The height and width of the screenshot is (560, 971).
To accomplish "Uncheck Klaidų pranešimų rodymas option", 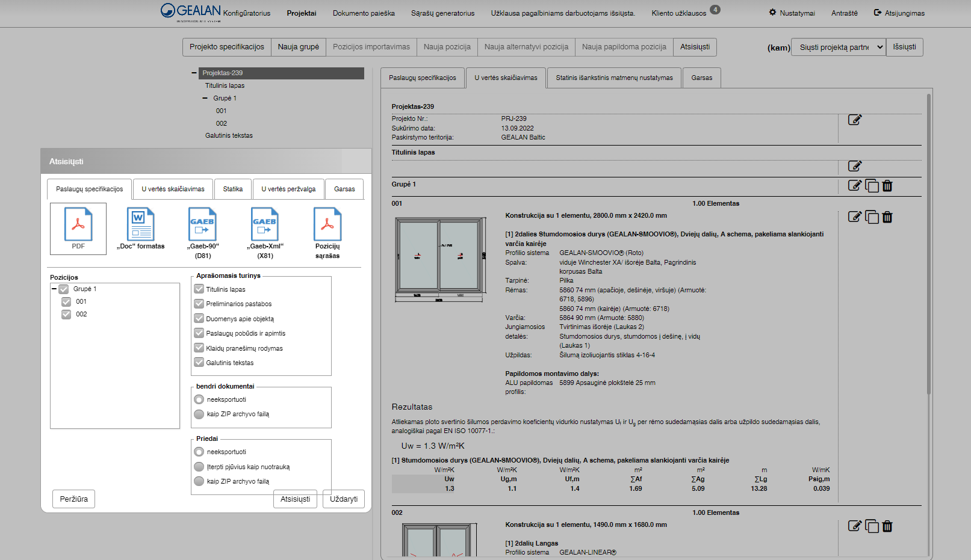I will coord(199,348).
